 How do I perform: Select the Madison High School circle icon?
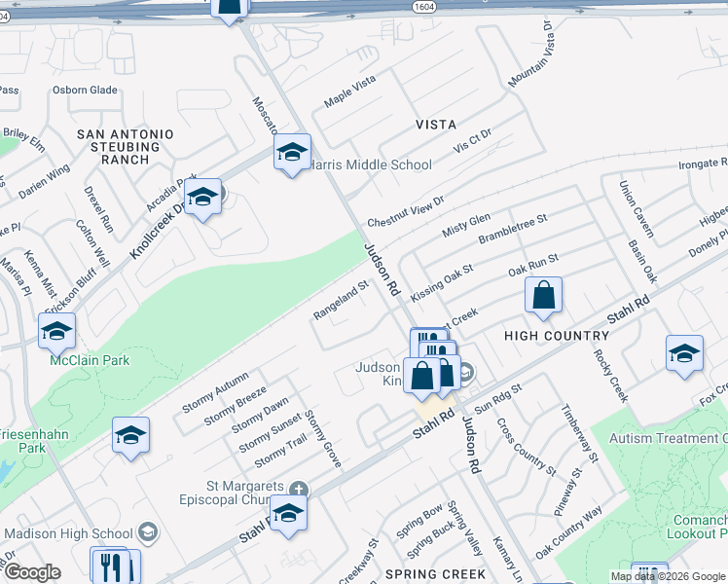pyautogui.click(x=148, y=533)
